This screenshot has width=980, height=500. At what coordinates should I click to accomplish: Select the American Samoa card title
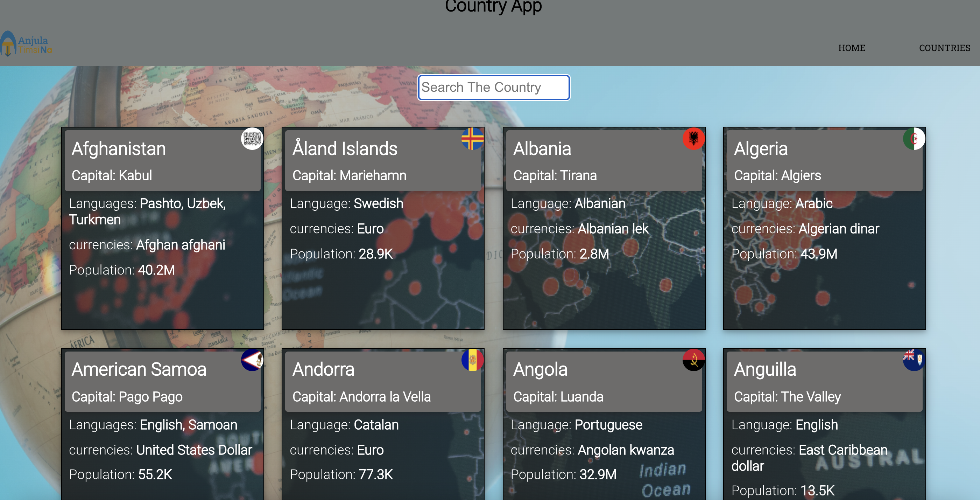pyautogui.click(x=139, y=369)
